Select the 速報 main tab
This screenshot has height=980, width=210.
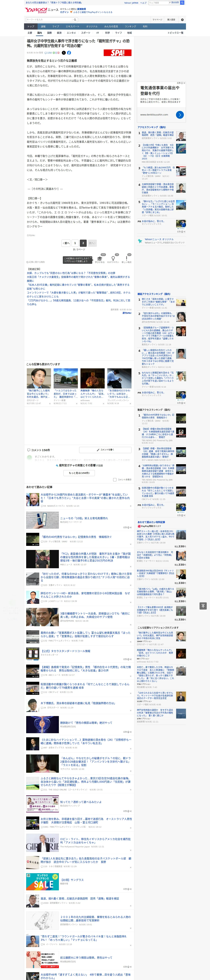click(x=43, y=27)
